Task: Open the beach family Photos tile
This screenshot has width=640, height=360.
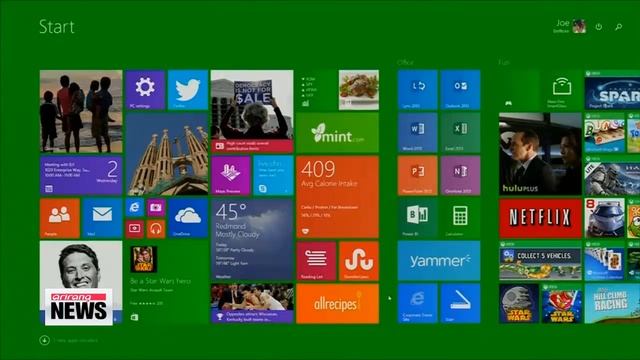Action: pos(81,111)
